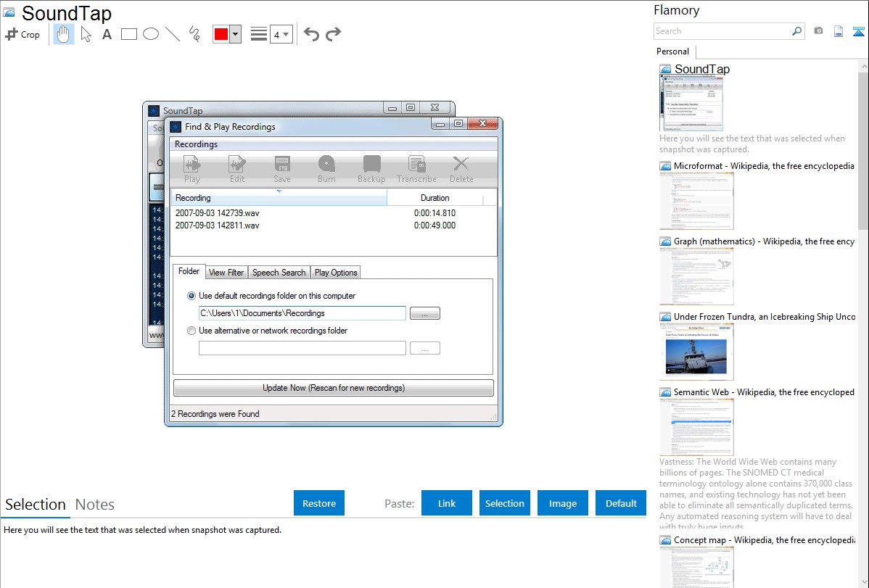This screenshot has height=588, width=869.
Task: Click the alternative folder path field
Action: [x=302, y=348]
